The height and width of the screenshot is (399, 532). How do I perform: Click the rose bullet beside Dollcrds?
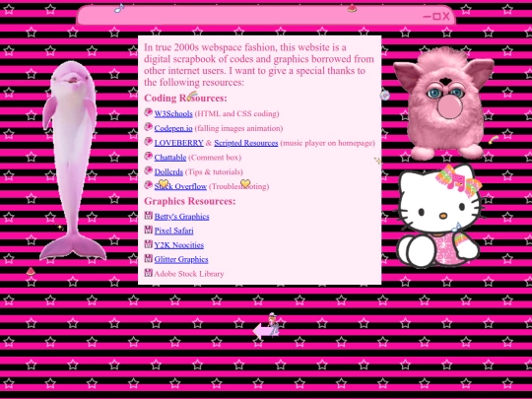tap(148, 170)
